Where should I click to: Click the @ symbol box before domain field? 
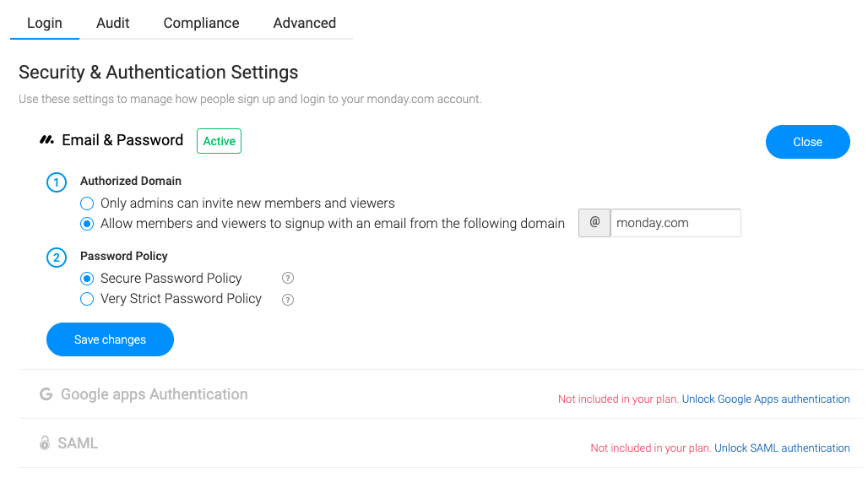[x=594, y=223]
